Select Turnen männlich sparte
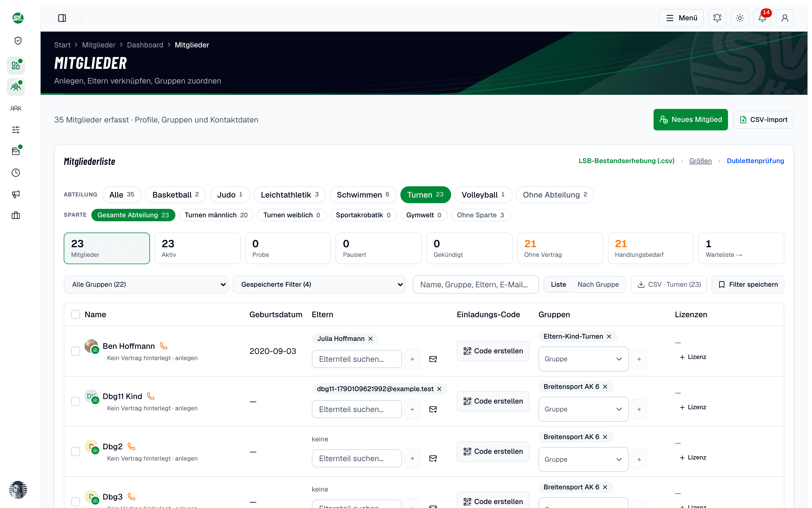This screenshot has width=812, height=508. tap(216, 215)
